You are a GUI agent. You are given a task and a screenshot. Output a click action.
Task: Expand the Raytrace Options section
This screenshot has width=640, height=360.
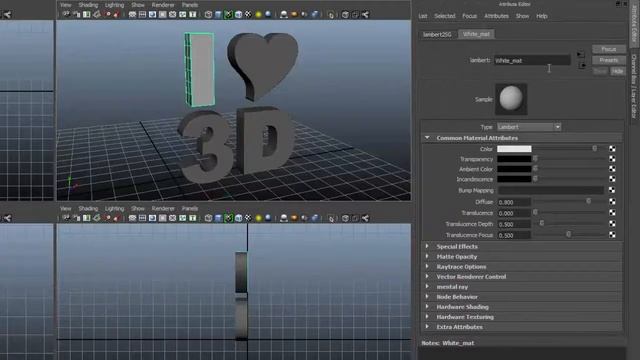point(427,266)
